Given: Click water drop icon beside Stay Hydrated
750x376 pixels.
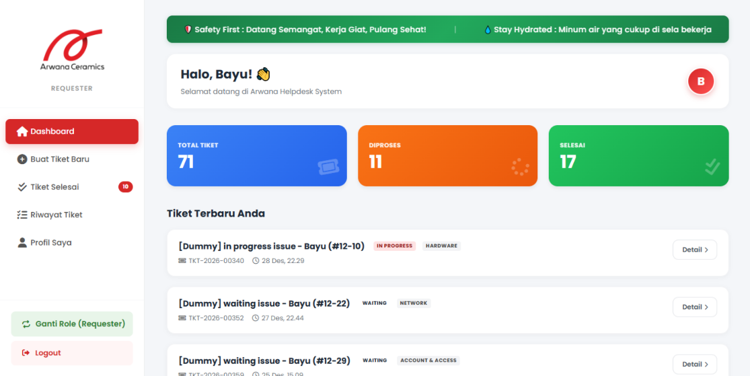Looking at the screenshot, I should click(x=487, y=30).
